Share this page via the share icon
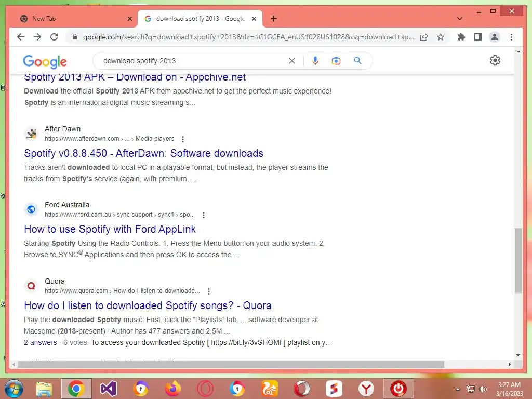Viewport: 532px width, 399px height. pos(424,37)
